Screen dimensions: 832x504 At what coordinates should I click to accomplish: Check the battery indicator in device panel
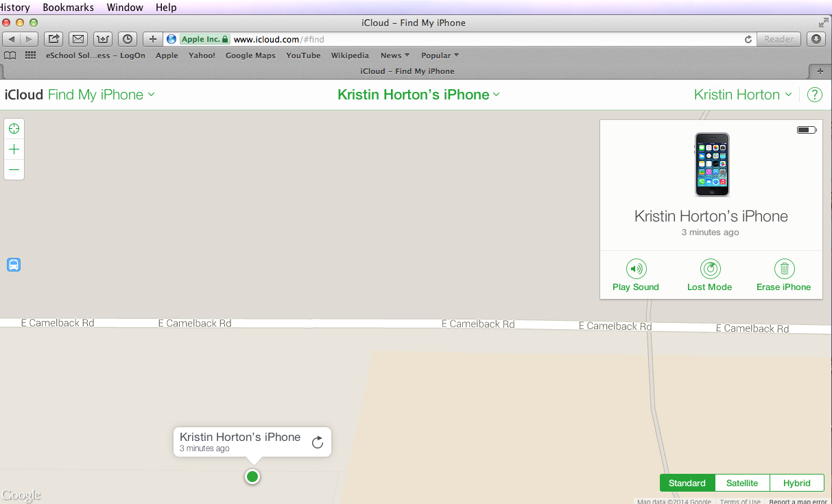pos(807,130)
